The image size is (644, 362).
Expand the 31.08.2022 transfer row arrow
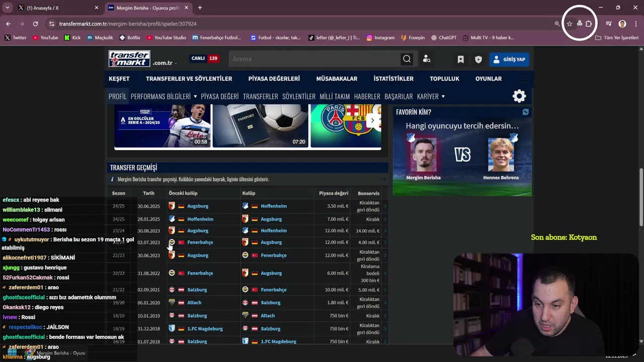tap(385, 273)
